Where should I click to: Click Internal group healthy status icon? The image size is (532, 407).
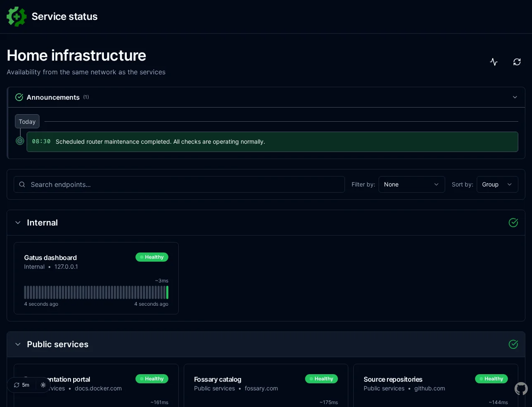click(x=513, y=223)
